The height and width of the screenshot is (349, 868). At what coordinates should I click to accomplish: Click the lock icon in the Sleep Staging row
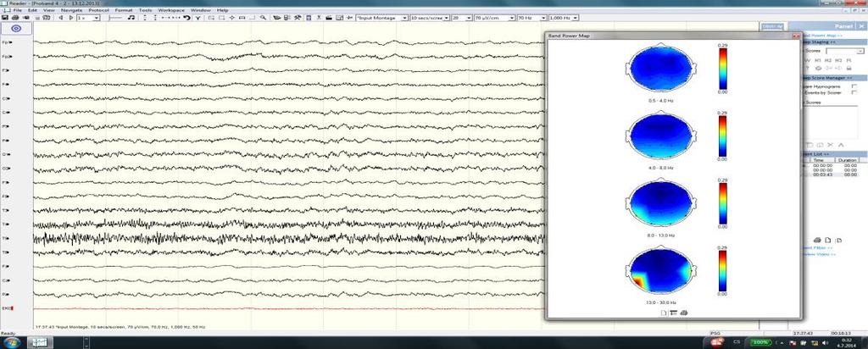849,68
